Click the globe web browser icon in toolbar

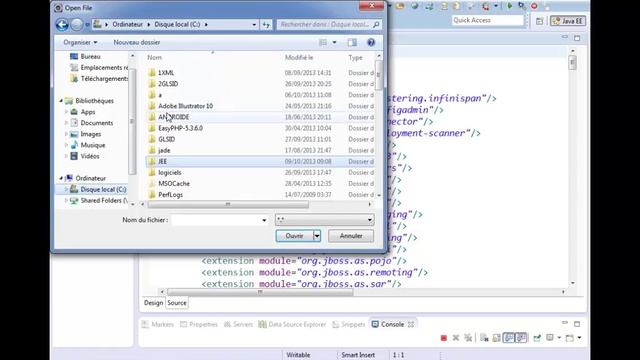coord(415,6)
